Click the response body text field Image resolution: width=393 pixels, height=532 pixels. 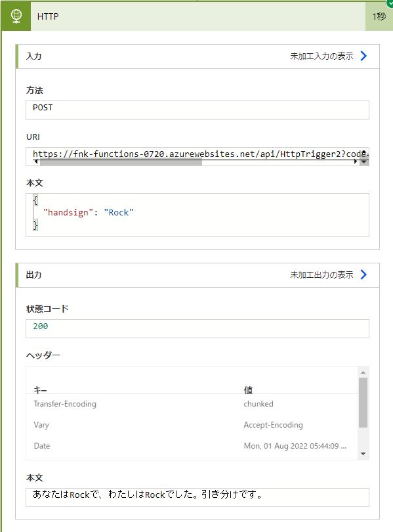[x=197, y=497]
